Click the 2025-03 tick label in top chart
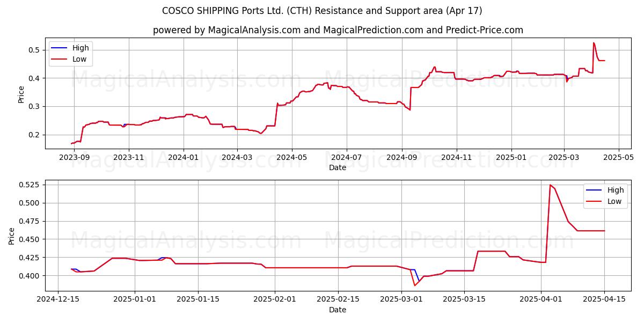 click(x=564, y=157)
